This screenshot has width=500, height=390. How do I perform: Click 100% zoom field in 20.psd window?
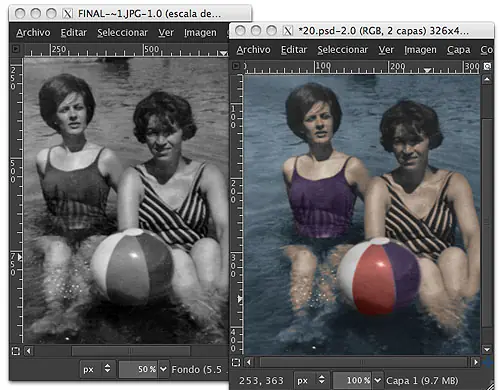tap(353, 380)
